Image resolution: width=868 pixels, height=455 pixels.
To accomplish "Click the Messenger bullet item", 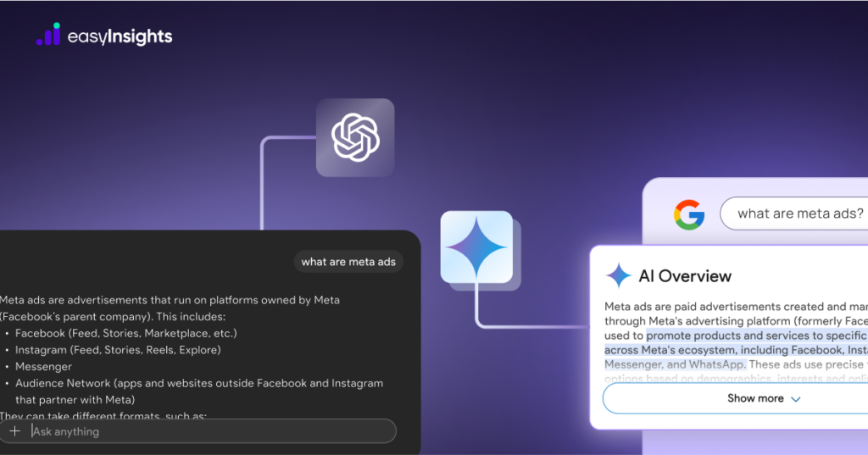I will click(x=44, y=366).
